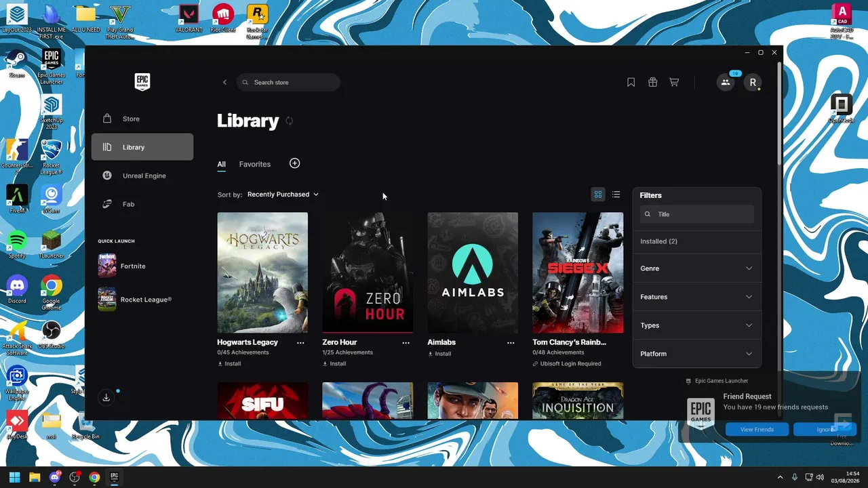The image size is (868, 488).
Task: Open the Zero Hour cover thumbnail
Action: pyautogui.click(x=368, y=272)
